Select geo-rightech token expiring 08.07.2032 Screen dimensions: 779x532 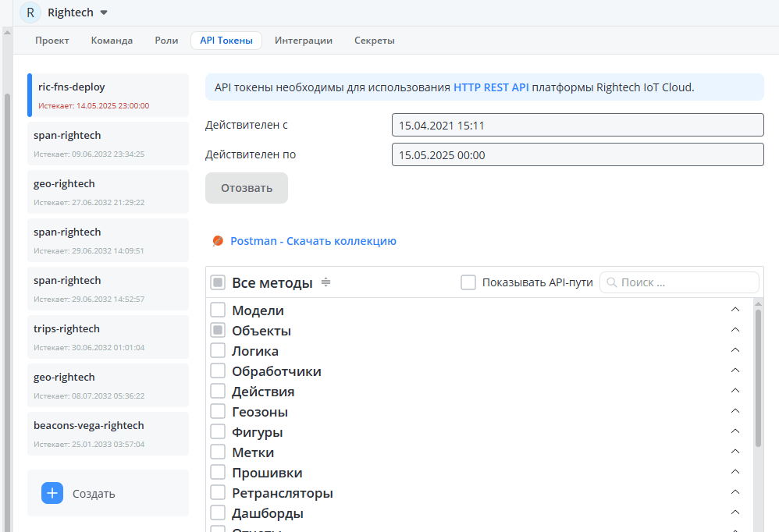[x=108, y=385]
